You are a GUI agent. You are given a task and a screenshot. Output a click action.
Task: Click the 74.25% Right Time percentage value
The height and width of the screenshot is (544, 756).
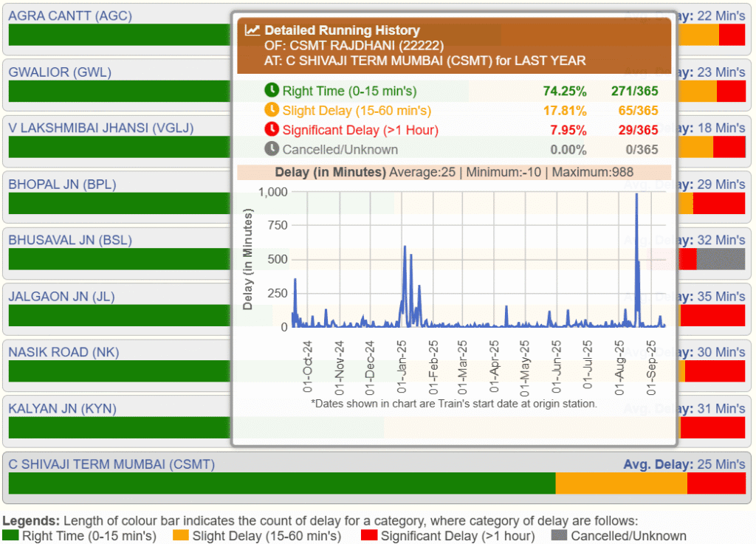point(565,92)
